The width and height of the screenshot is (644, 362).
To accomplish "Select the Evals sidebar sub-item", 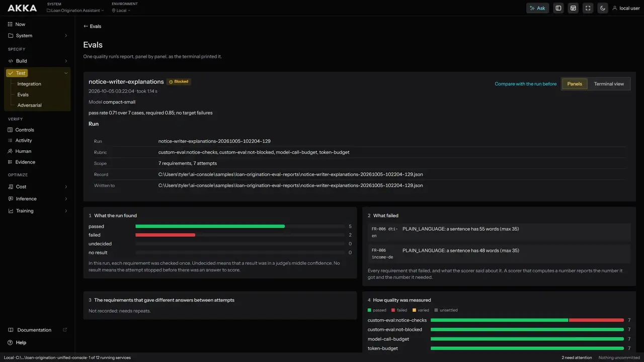I will pyautogui.click(x=23, y=95).
